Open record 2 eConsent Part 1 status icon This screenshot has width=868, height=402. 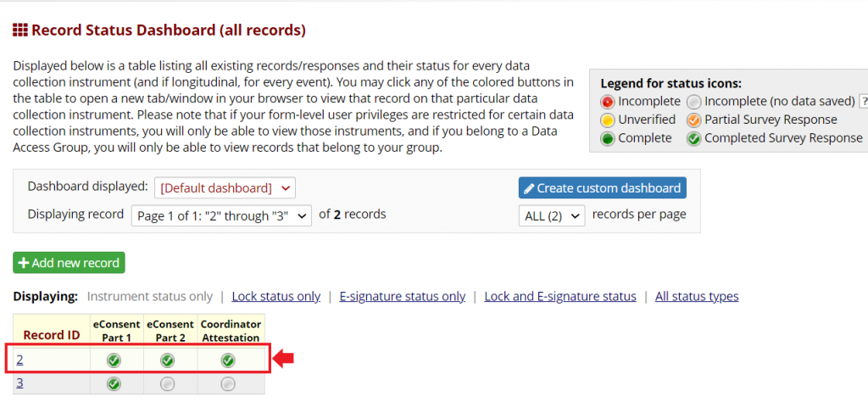pos(114,360)
